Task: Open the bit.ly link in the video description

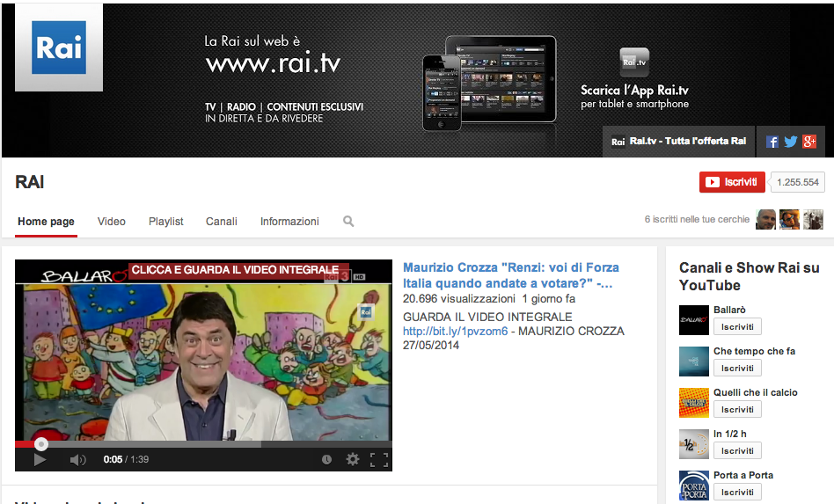Action: 455,332
